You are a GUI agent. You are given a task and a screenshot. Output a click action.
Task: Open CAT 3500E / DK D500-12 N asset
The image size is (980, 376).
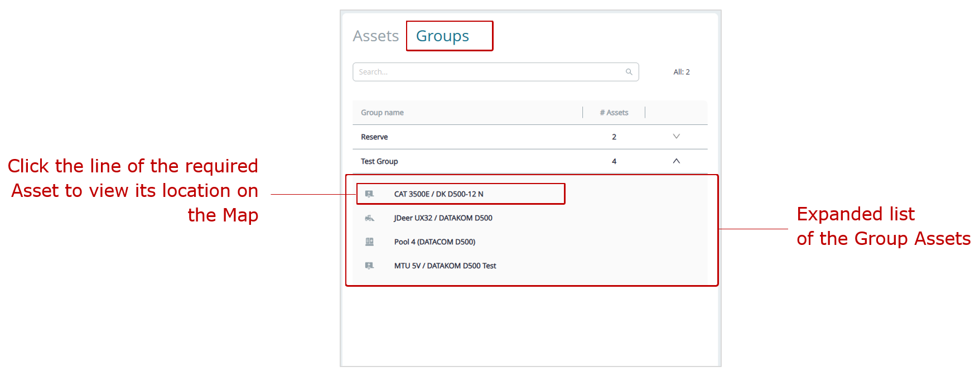(438, 194)
